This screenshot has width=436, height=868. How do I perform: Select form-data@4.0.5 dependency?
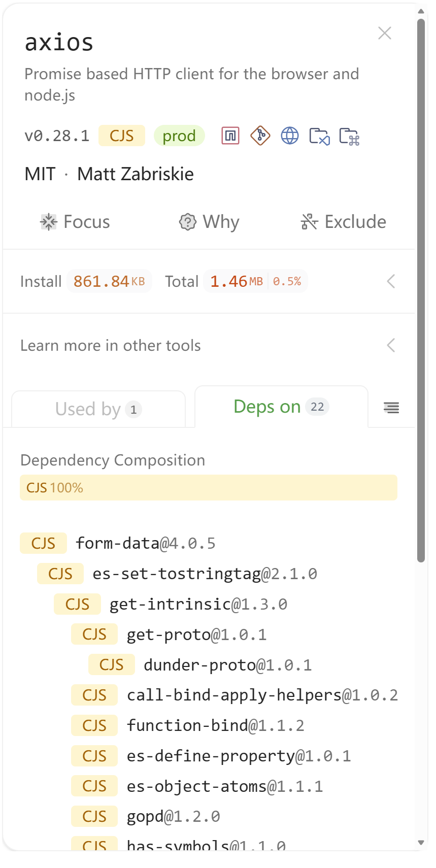pyautogui.click(x=145, y=544)
